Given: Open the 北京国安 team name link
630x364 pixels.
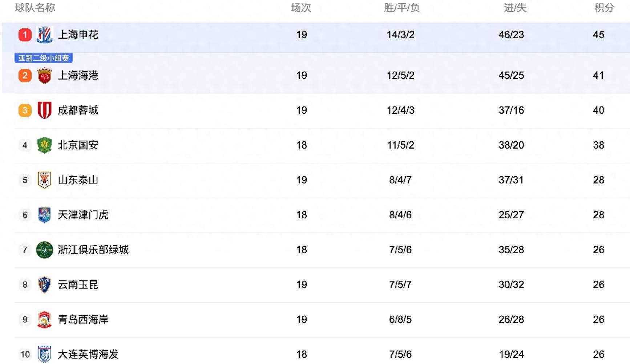Looking at the screenshot, I should pos(78,145).
